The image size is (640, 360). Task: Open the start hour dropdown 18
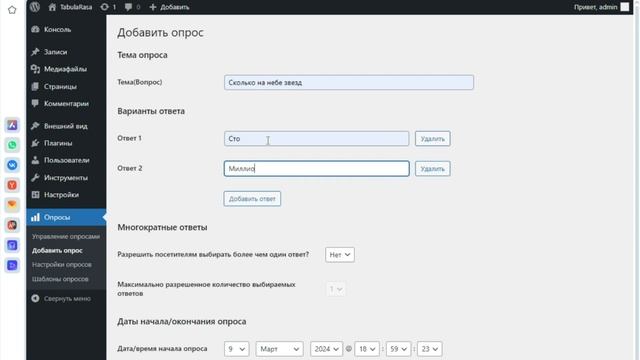(367, 349)
